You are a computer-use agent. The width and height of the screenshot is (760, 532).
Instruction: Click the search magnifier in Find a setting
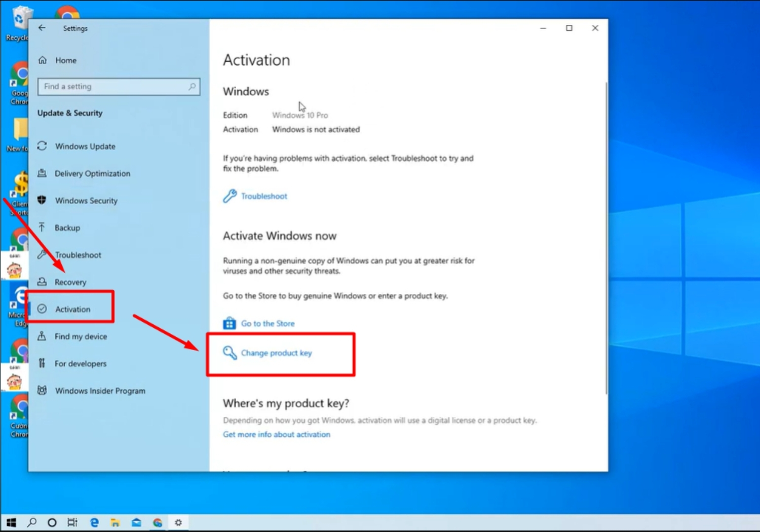click(192, 87)
